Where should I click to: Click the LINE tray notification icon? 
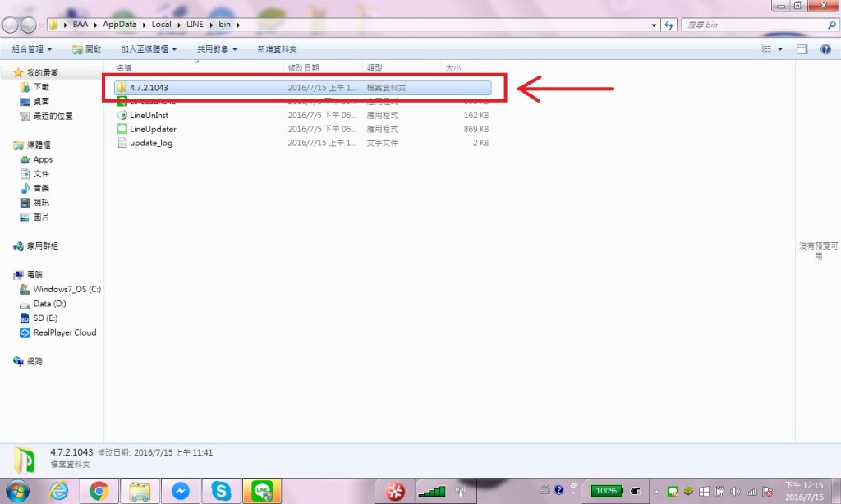click(673, 491)
